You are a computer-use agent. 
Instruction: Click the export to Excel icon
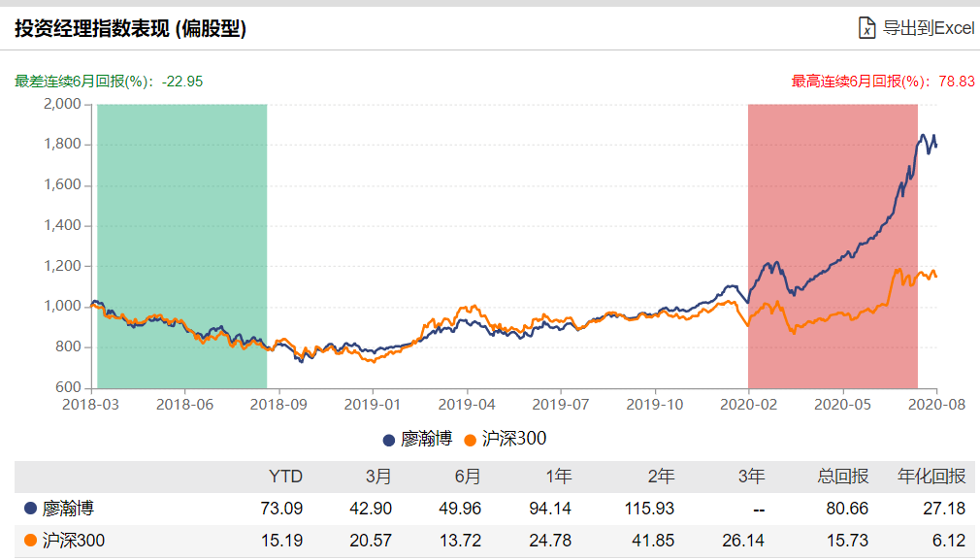[865, 27]
